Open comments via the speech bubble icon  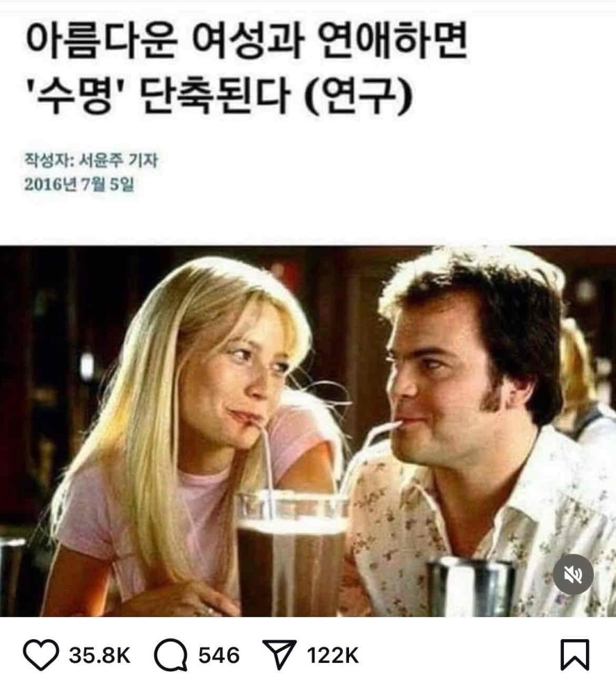point(170,655)
